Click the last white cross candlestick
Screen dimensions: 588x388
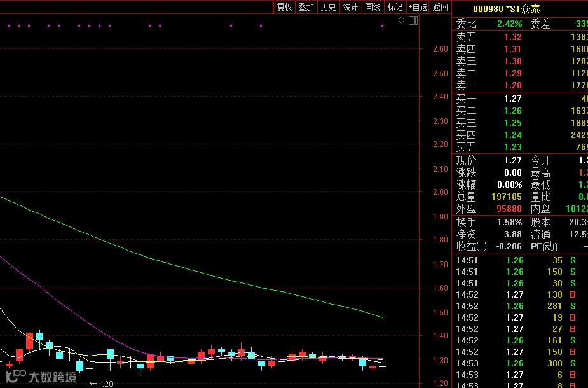pyautogui.click(x=383, y=367)
